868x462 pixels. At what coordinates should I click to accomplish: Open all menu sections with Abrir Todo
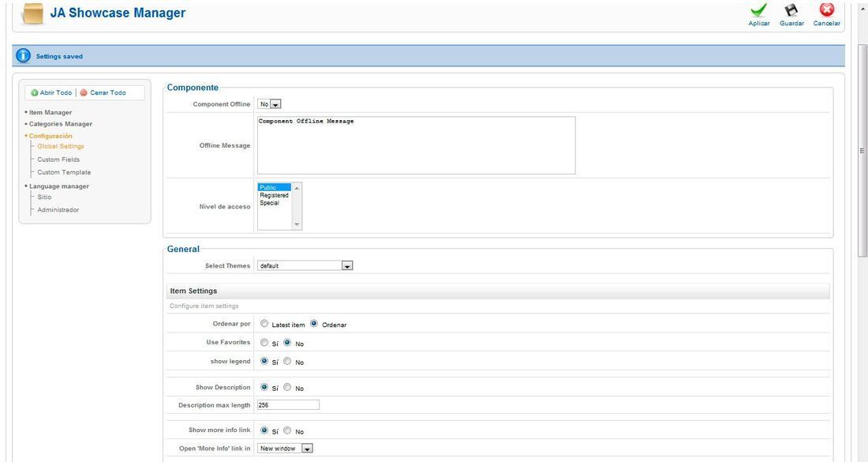coord(55,92)
